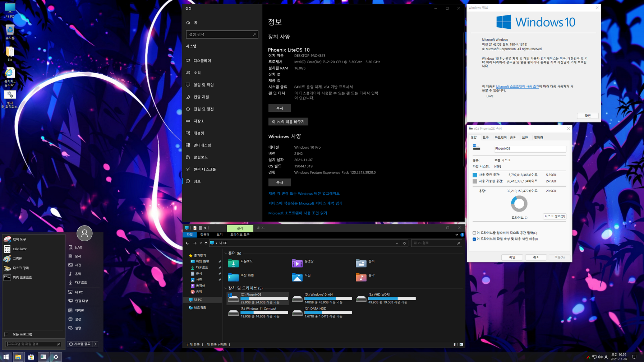Open the 하드웨어 tab in drive properties

click(x=500, y=138)
